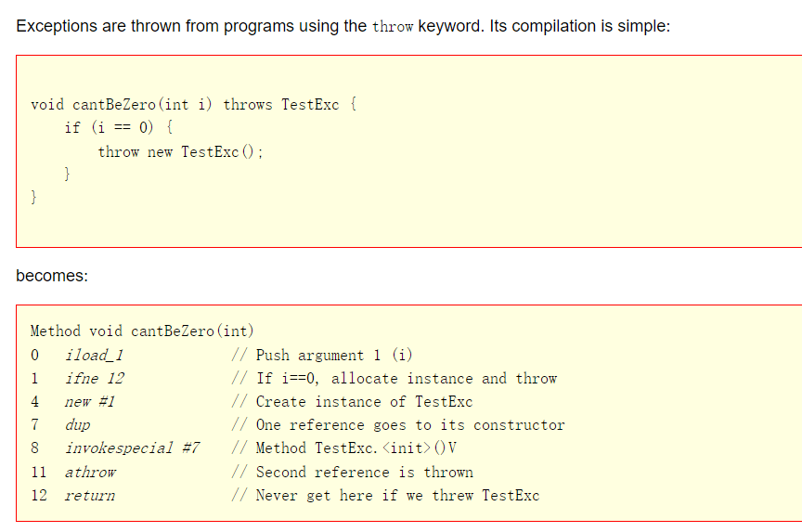Screen dimensions: 802x532
Task: Click the 'if (i == 0) {' code line
Action: [118, 127]
